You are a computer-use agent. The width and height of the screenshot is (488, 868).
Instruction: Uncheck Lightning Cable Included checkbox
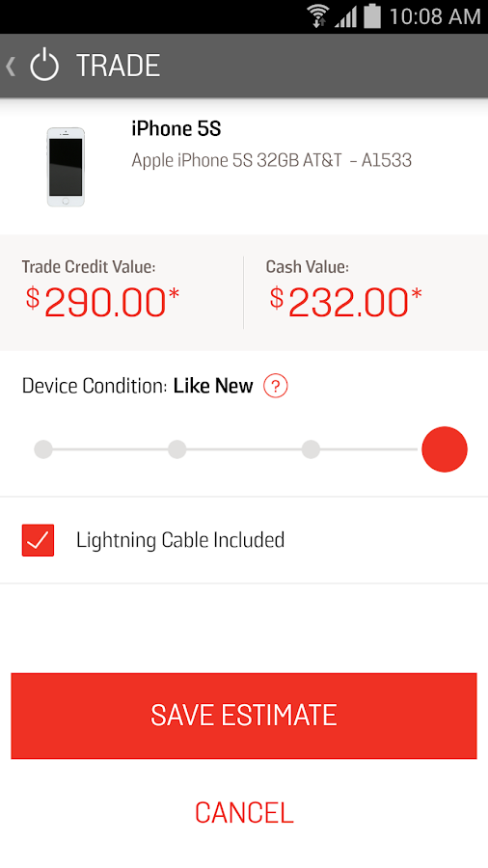coord(39,540)
